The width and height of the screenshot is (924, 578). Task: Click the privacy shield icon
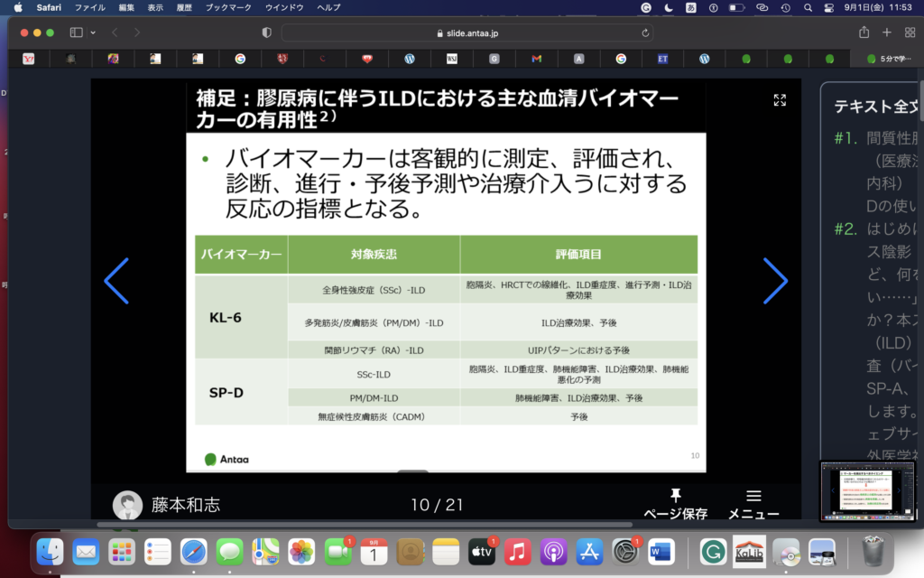pyautogui.click(x=266, y=33)
